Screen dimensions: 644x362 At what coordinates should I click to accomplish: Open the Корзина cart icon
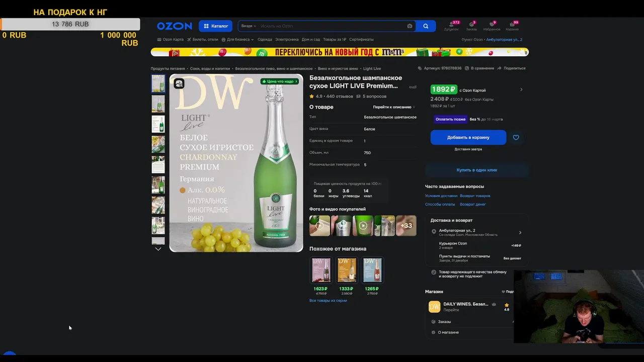pyautogui.click(x=512, y=26)
